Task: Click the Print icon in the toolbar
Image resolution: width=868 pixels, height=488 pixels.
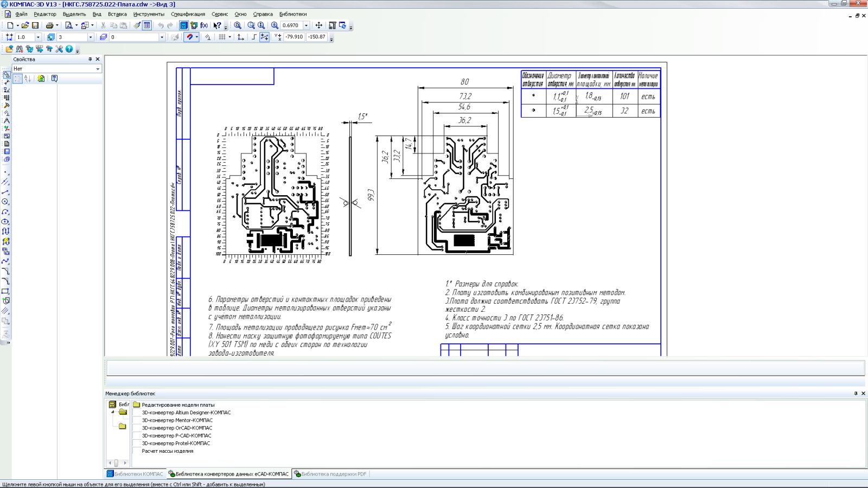Action: pos(49,25)
